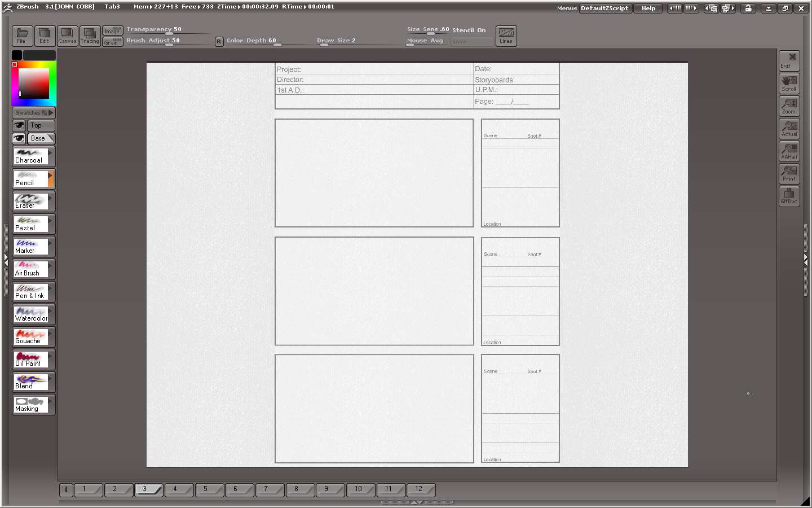Select the Oil Paint brush
The image size is (812, 508).
tap(30, 360)
